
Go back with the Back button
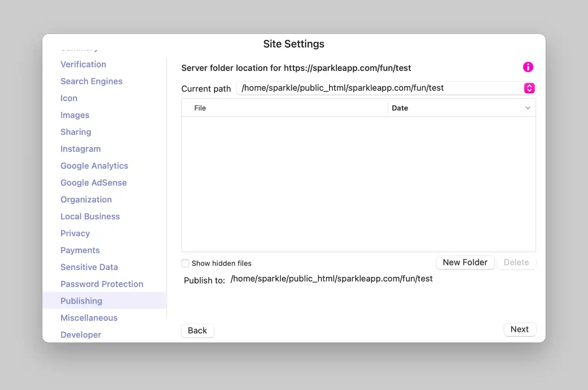point(197,331)
